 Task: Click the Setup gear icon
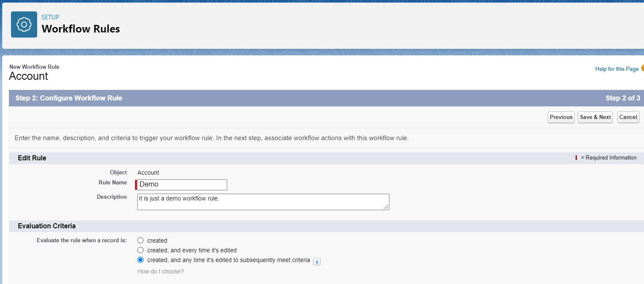[x=24, y=25]
